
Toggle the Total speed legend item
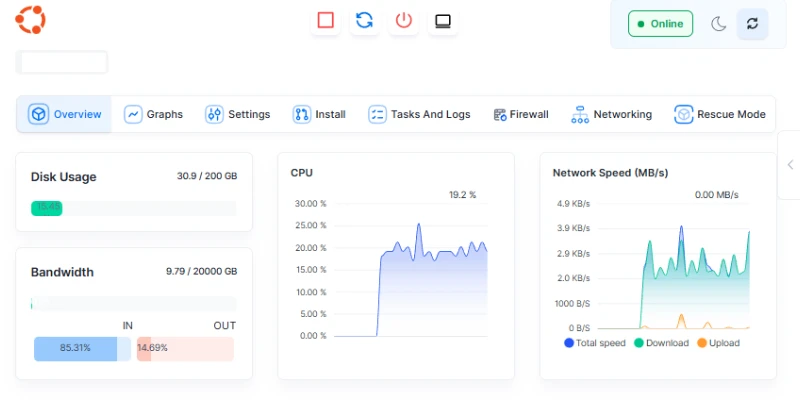595,343
